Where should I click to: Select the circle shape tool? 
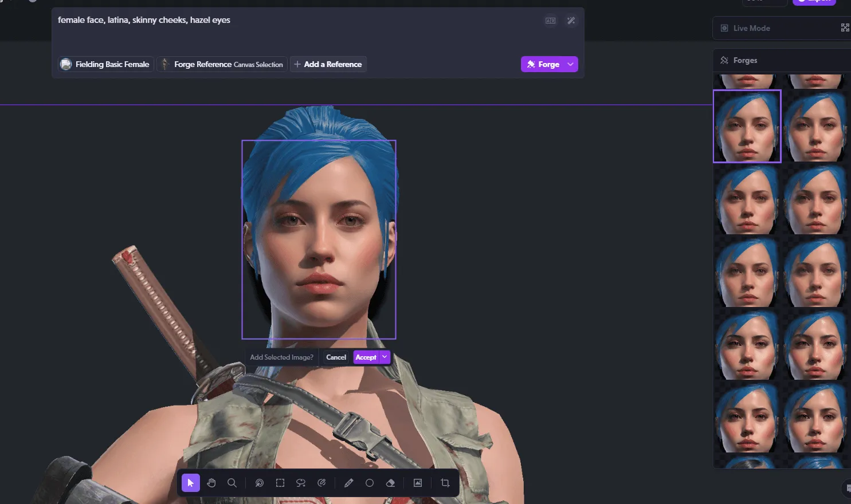pyautogui.click(x=370, y=483)
